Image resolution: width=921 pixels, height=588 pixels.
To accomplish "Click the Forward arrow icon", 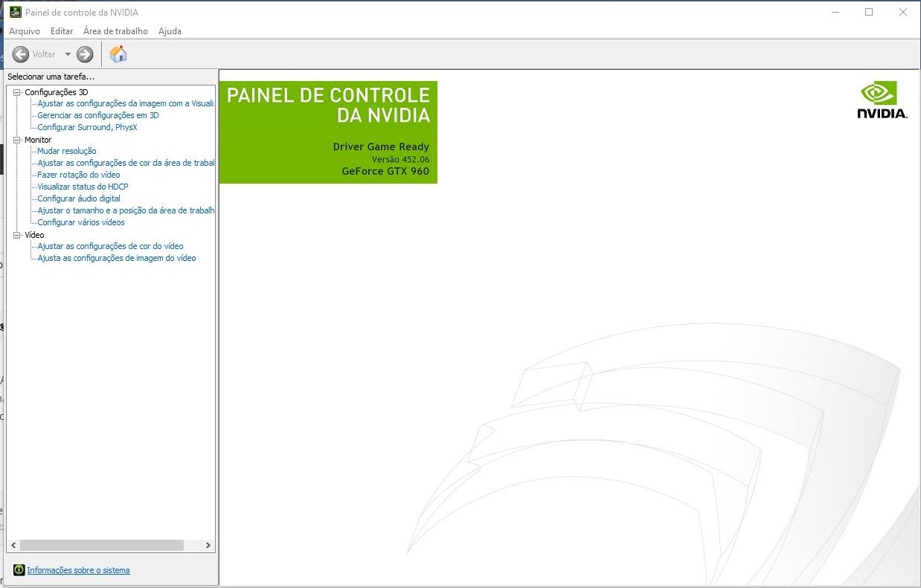I will click(x=85, y=54).
